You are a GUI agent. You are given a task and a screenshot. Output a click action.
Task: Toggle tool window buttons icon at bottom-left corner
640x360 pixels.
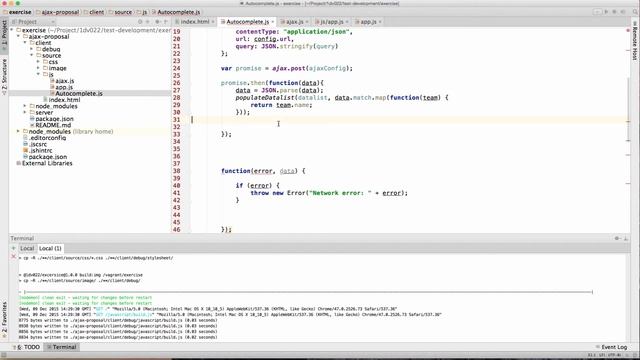click(x=4, y=356)
